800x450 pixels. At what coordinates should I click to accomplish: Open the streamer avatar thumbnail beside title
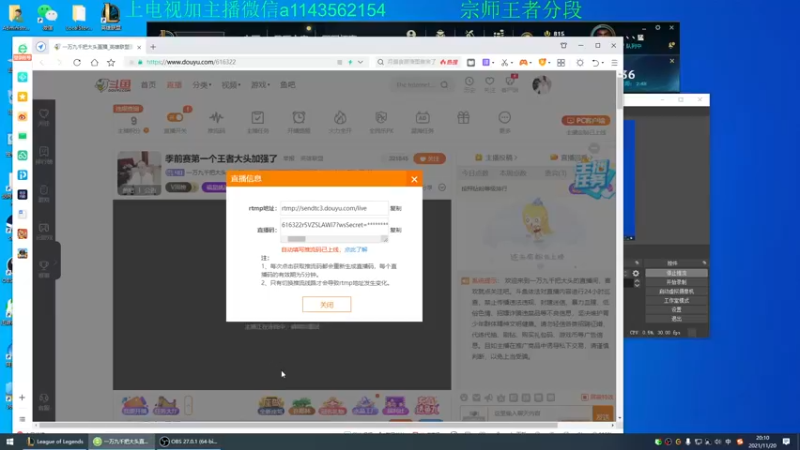[x=139, y=173]
